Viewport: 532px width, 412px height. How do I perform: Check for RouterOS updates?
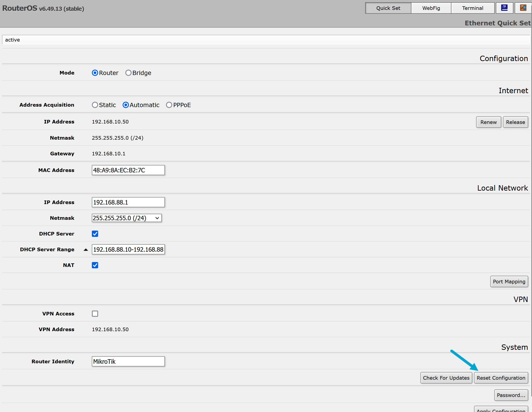(446, 378)
